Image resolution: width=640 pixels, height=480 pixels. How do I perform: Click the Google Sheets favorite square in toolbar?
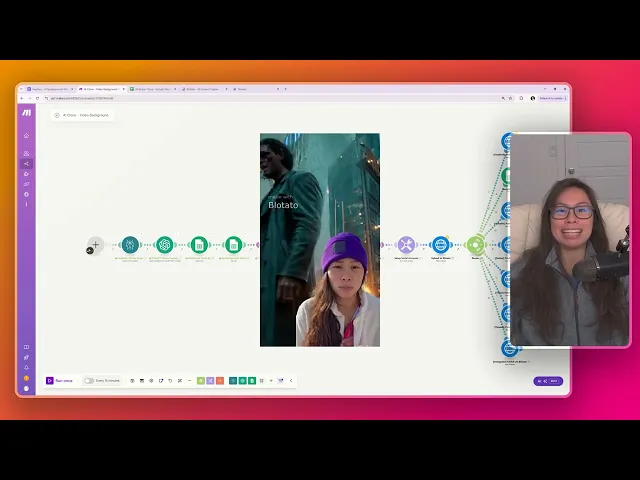tap(252, 380)
